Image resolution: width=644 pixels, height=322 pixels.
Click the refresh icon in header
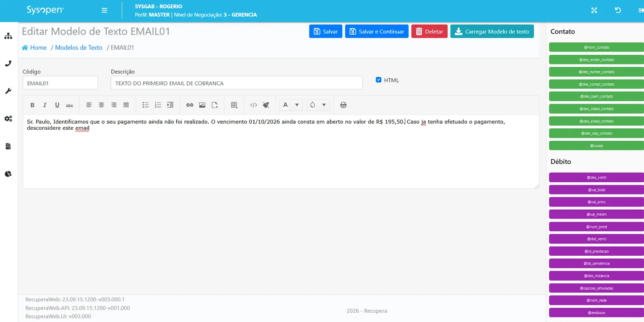(618, 11)
